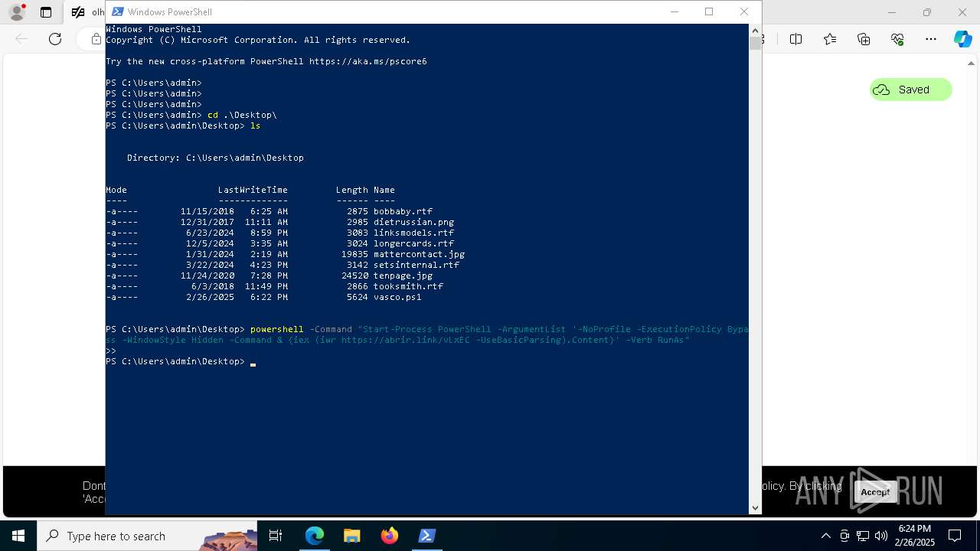
Task: Click the Meet Now tray icon
Action: pos(844,536)
